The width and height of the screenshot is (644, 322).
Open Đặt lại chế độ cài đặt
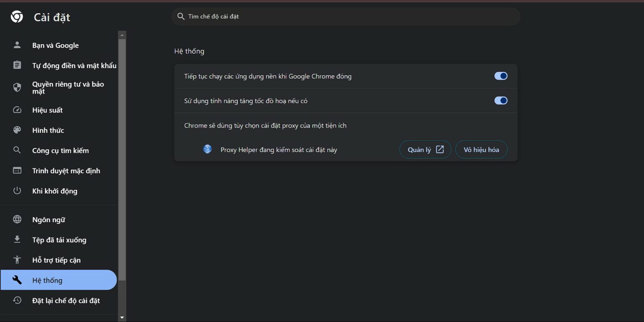66,301
